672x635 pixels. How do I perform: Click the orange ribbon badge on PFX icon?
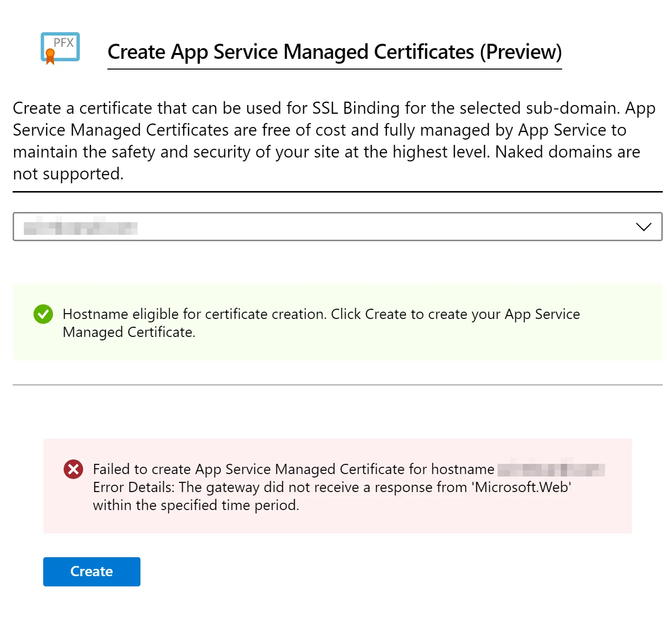coord(50,56)
